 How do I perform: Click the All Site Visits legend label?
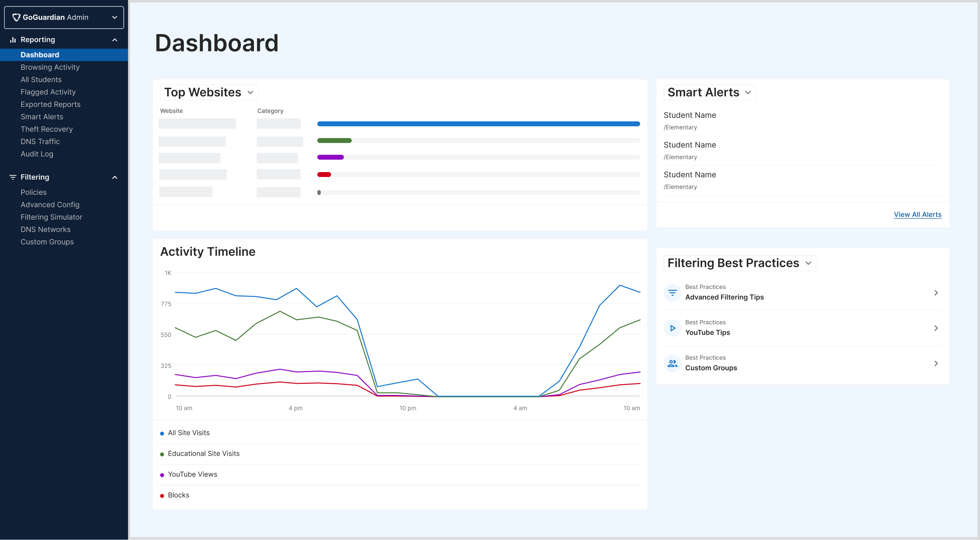(188, 433)
